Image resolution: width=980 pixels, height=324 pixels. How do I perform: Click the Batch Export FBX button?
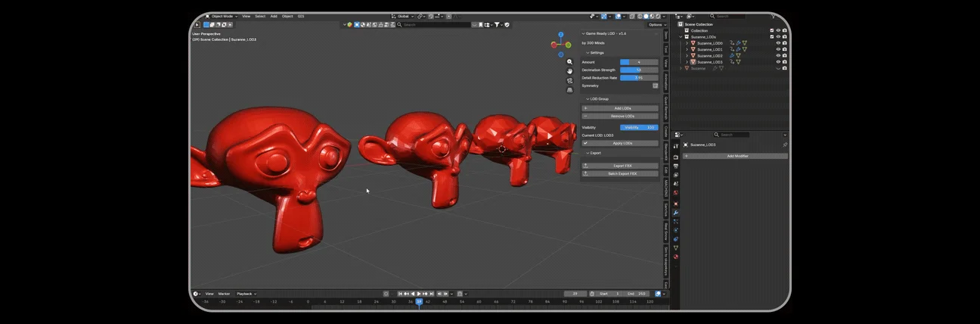(620, 173)
